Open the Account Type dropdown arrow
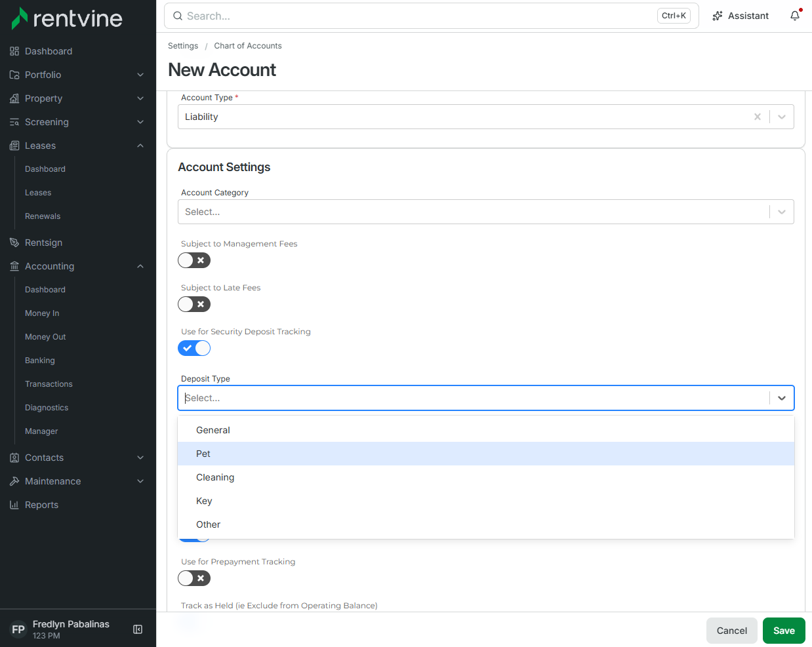Viewport: 812px width, 647px height. pos(782,117)
